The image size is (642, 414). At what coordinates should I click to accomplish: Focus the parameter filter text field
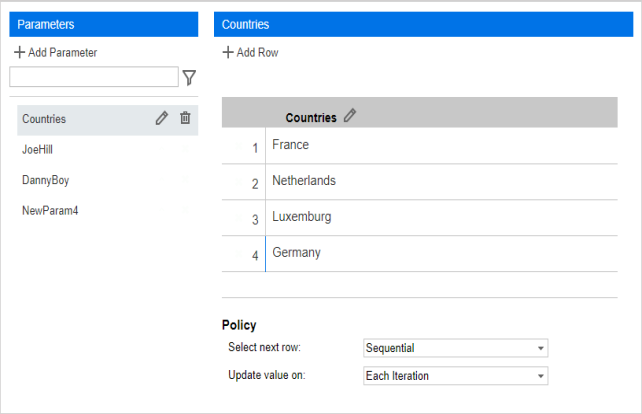(x=94, y=77)
